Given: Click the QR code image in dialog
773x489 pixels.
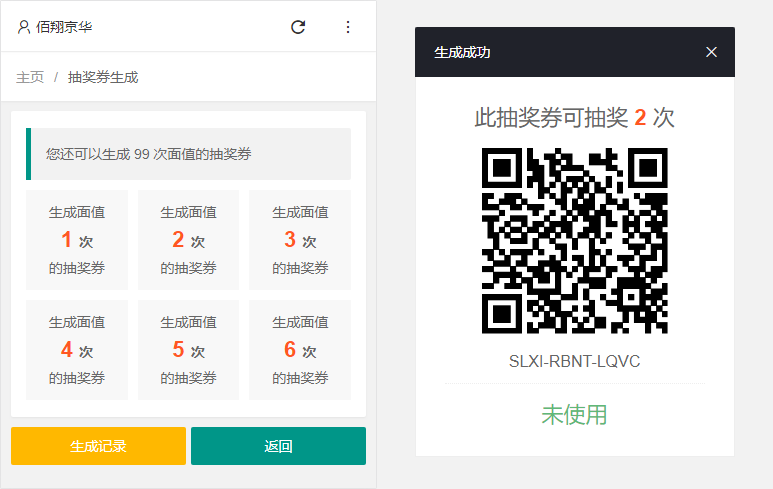Looking at the screenshot, I should [575, 241].
